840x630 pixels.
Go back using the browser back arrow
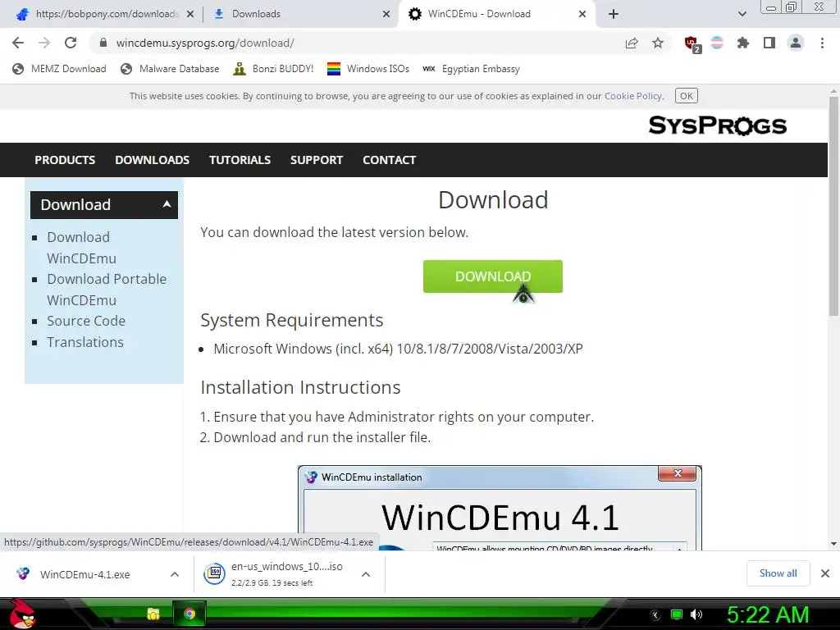18,43
